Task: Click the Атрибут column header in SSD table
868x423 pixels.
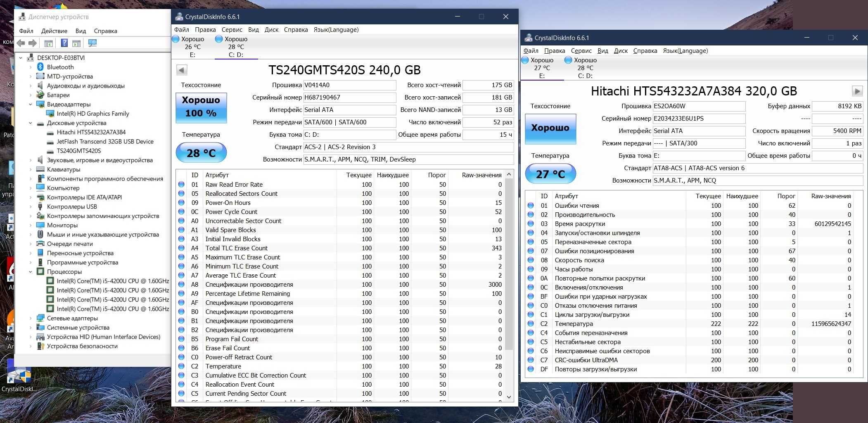Action: coord(270,175)
